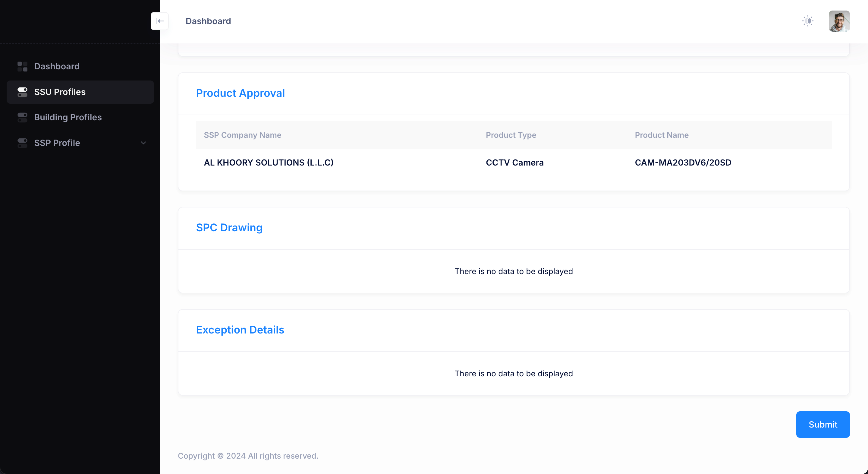Viewport: 868px width, 474px height.
Task: Toggle light mode via the sun control
Action: 808,21
